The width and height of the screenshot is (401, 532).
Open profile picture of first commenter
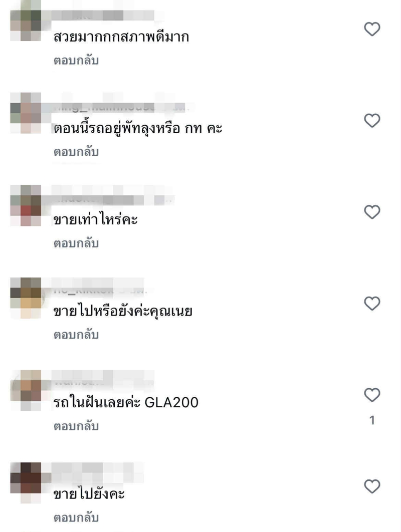(x=26, y=21)
